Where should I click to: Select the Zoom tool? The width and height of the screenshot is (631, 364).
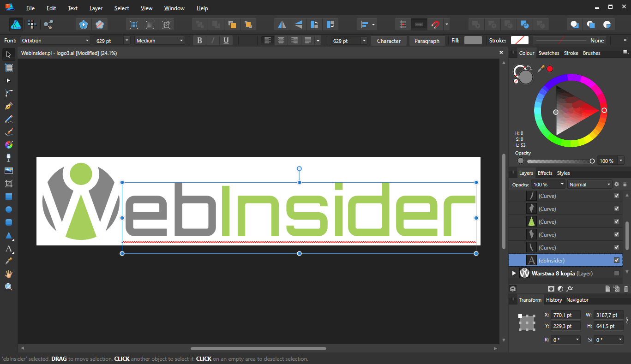(8, 286)
